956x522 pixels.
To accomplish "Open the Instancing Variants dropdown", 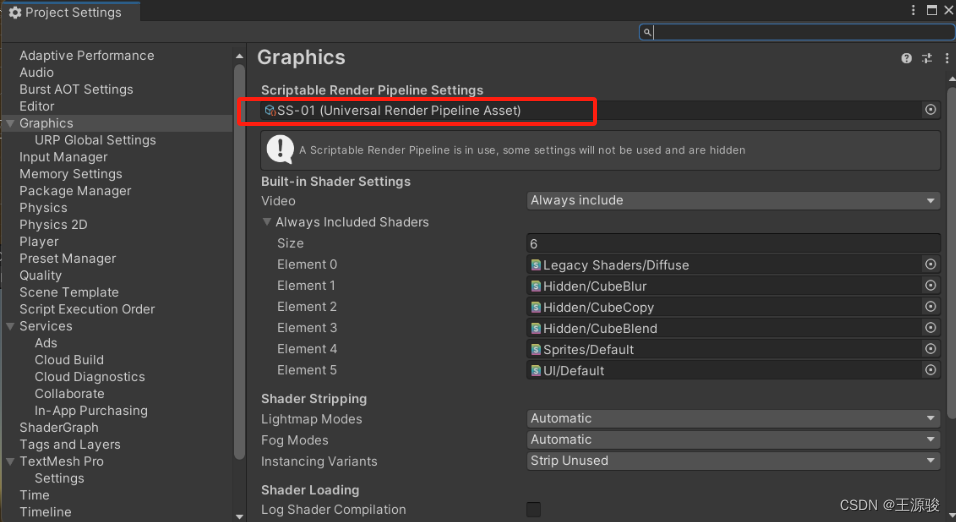I will point(733,461).
